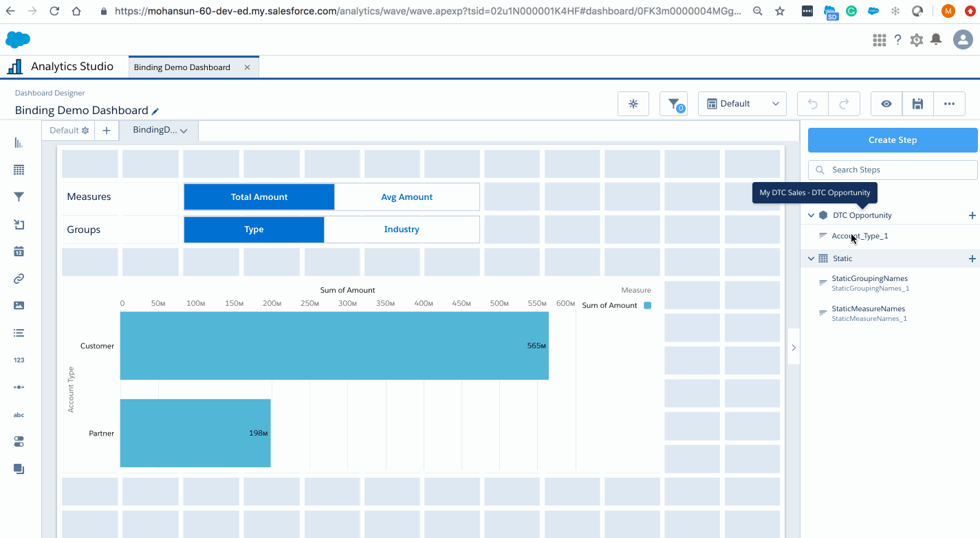Add a new dashboard page
Viewport: 980px width, 538px height.
(x=107, y=131)
